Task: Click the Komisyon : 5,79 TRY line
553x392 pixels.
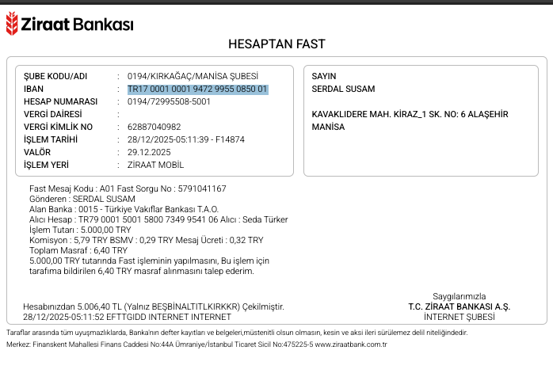Action: (x=147, y=241)
